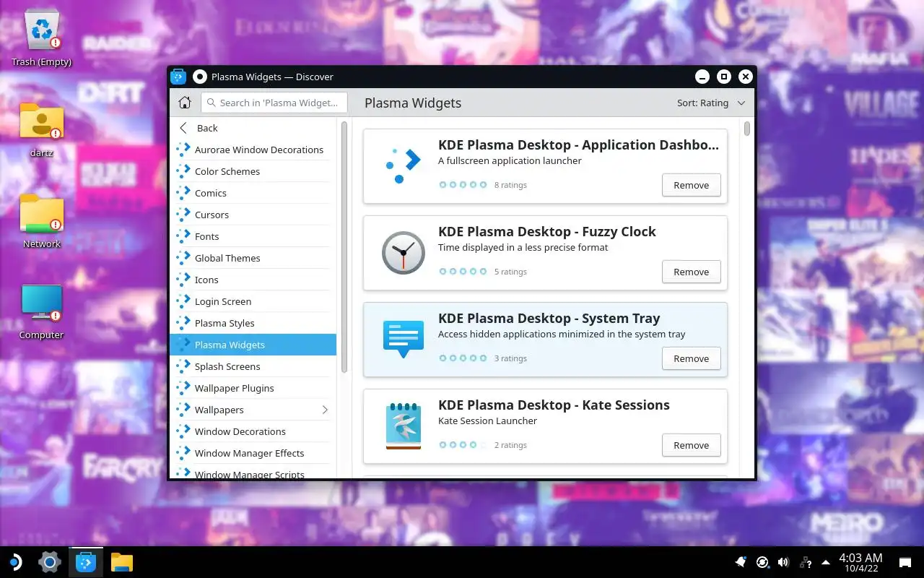Select the Splash Screens category
The image size is (924, 578).
pos(253,366)
